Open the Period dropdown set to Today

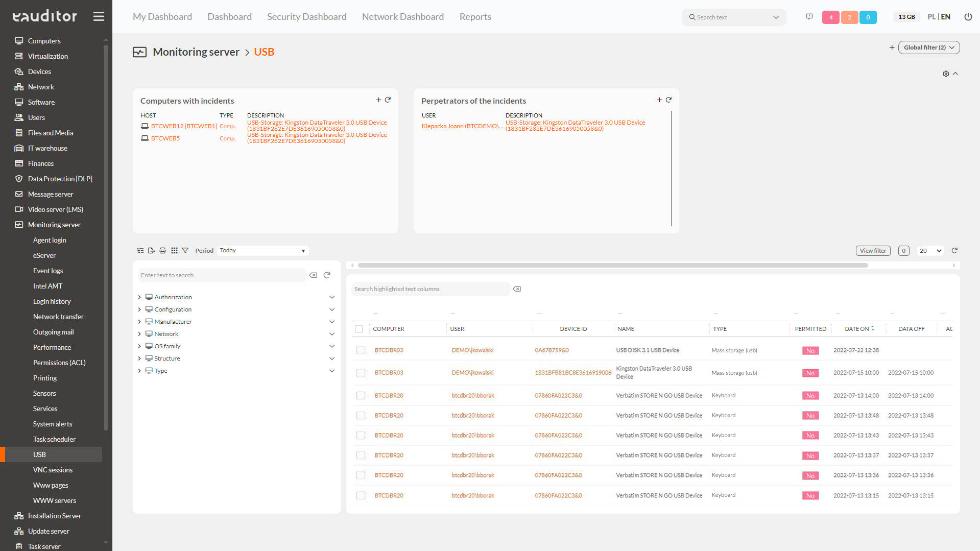point(262,251)
